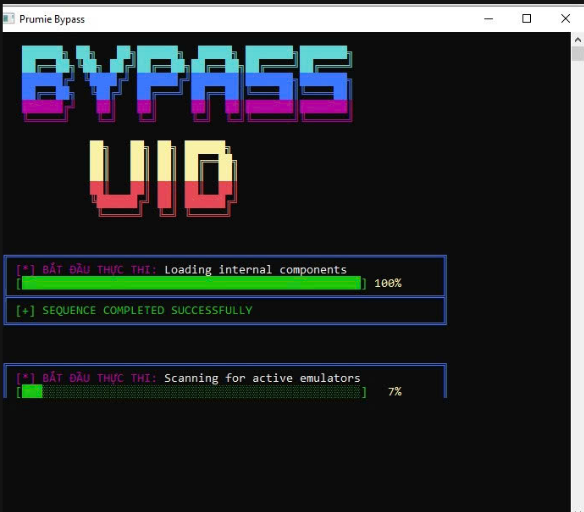Click the 100% completed green progress bar
The image size is (584, 512).
coord(191,283)
